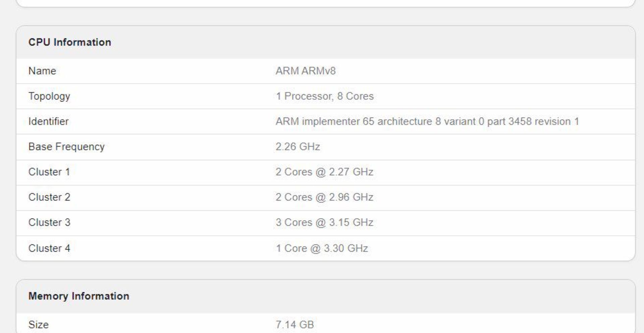The height and width of the screenshot is (333, 644).
Task: Click the Topology row label
Action: [x=50, y=96]
